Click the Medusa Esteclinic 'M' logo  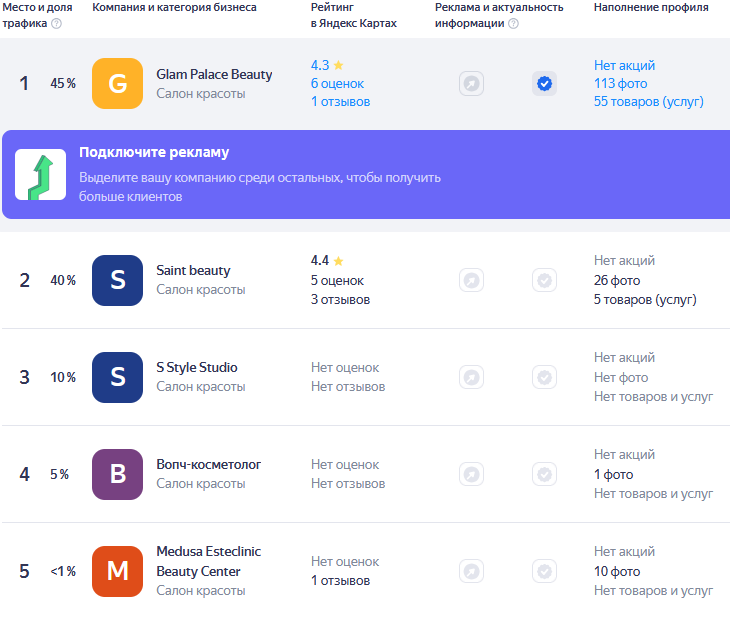(117, 571)
